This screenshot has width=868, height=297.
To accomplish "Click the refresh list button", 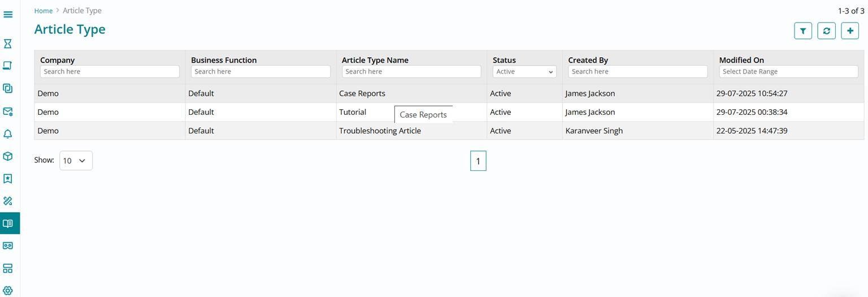I will point(826,31).
